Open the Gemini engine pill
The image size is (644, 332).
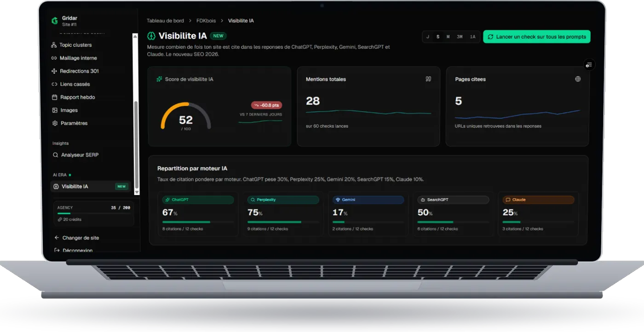[368, 200]
